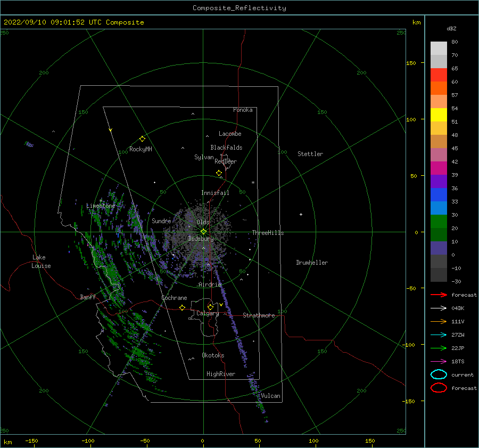Click the Lake Louise label

click(41, 262)
